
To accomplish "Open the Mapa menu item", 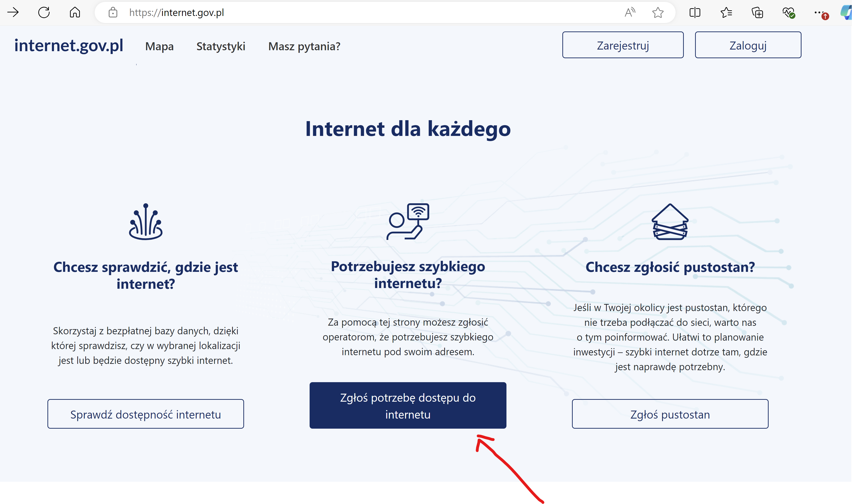I will (160, 46).
